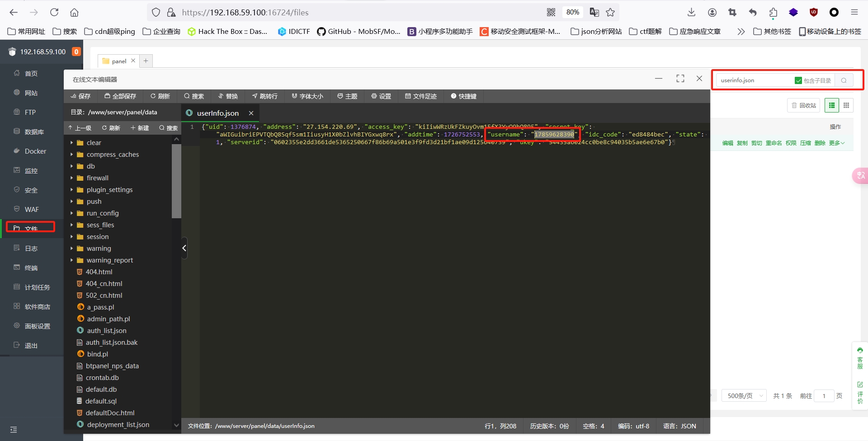Open browser hamburger menu
This screenshot has width=868, height=441.
coord(854,12)
